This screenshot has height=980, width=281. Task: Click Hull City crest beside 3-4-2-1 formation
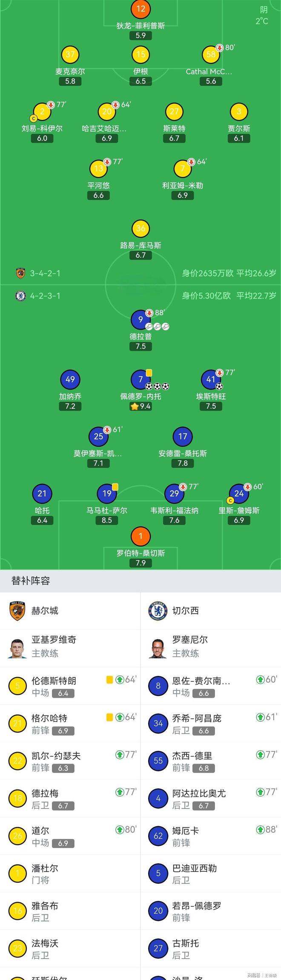[20, 273]
